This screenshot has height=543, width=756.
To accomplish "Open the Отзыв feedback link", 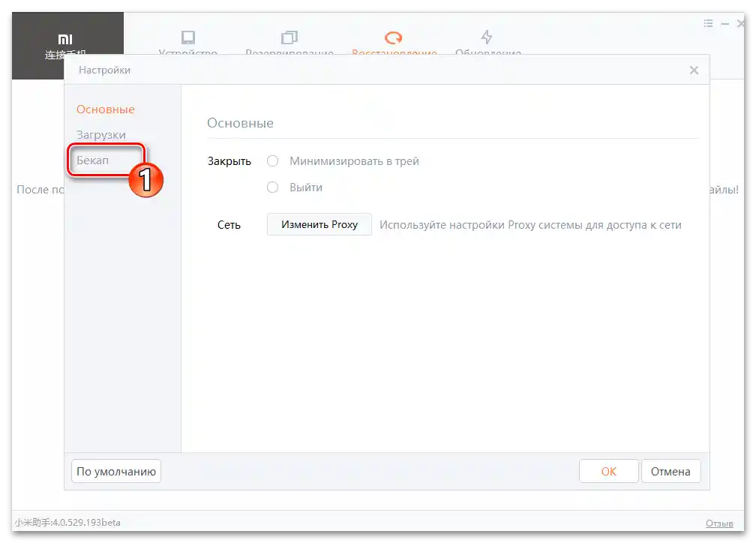I will [719, 523].
